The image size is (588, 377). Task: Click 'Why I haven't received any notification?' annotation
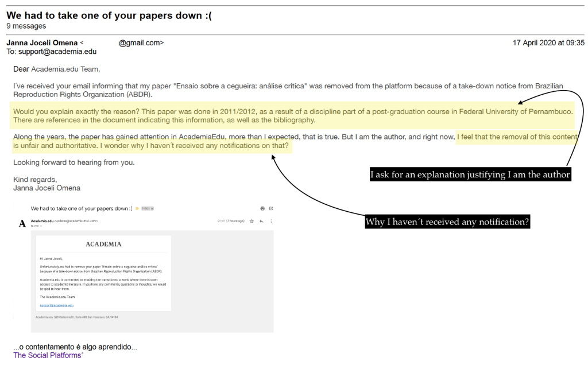point(447,221)
